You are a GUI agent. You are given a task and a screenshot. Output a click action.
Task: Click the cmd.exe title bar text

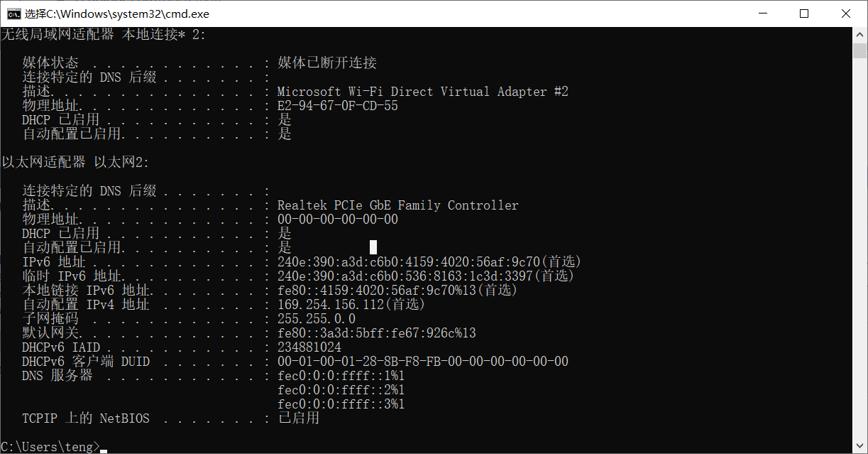tap(117, 13)
